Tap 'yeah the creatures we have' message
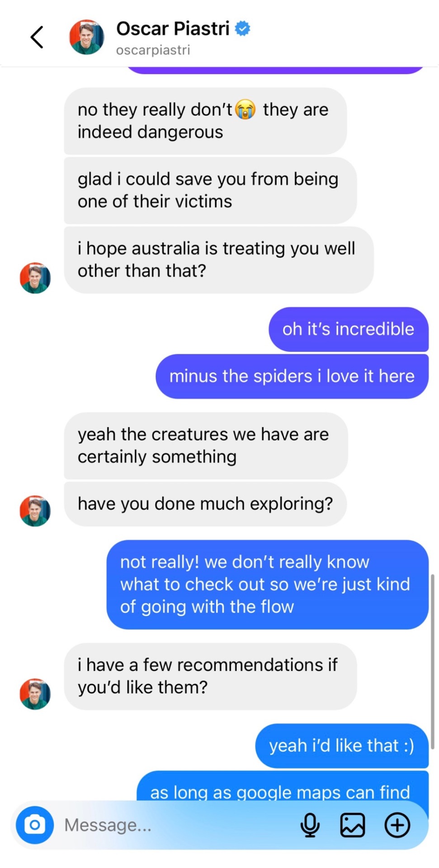The width and height of the screenshot is (439, 868). (206, 446)
